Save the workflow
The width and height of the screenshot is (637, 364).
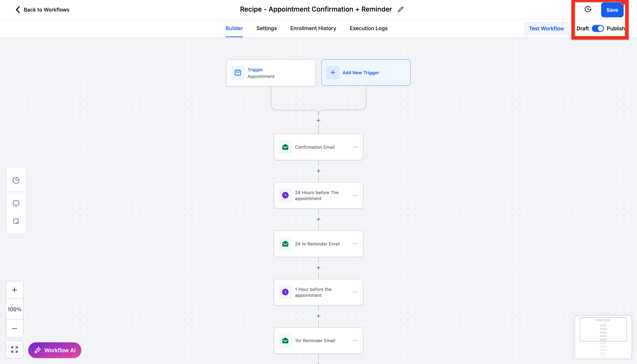coord(612,10)
